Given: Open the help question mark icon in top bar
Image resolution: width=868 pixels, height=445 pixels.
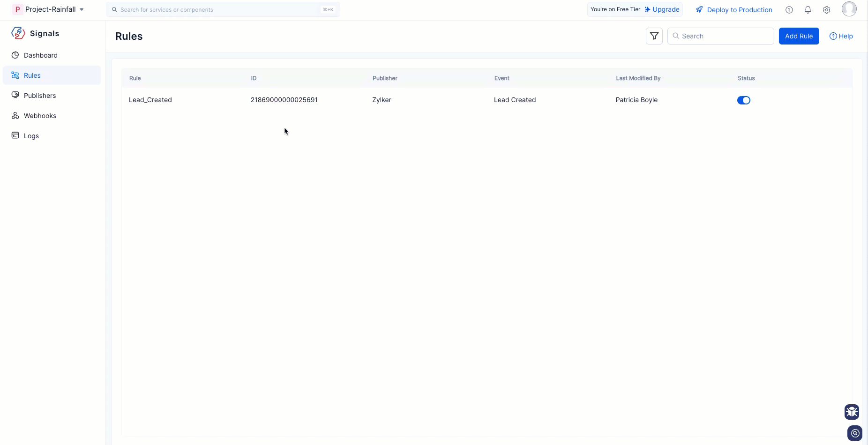Looking at the screenshot, I should tap(789, 10).
